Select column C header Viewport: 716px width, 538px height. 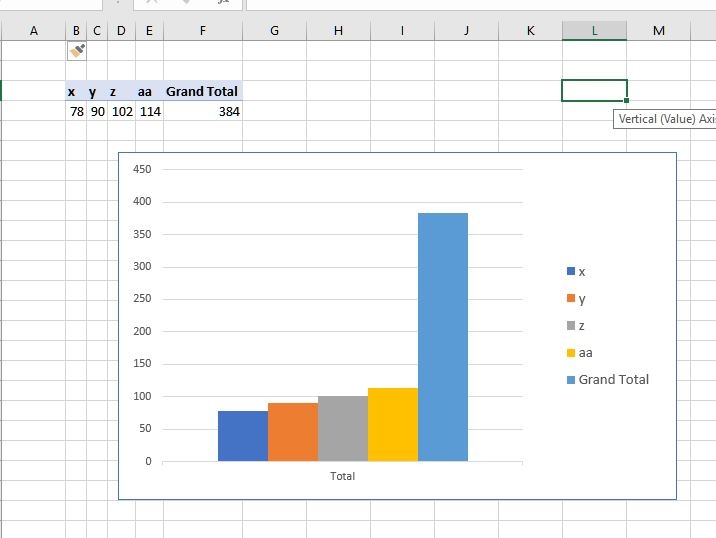(x=97, y=31)
